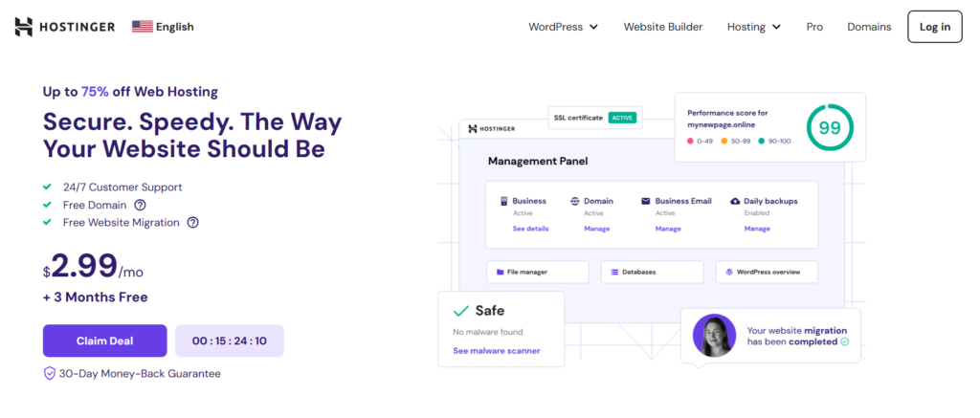980x418 pixels.
Task: Open the English language selector
Action: point(174,27)
